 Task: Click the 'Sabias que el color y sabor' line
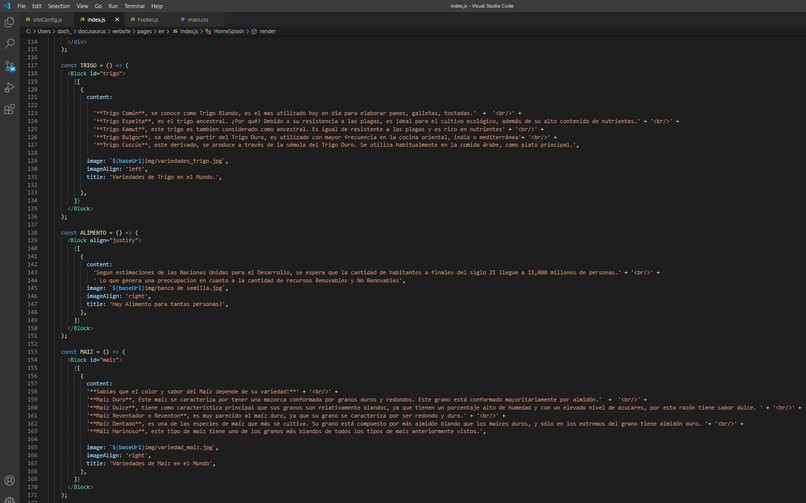212,392
